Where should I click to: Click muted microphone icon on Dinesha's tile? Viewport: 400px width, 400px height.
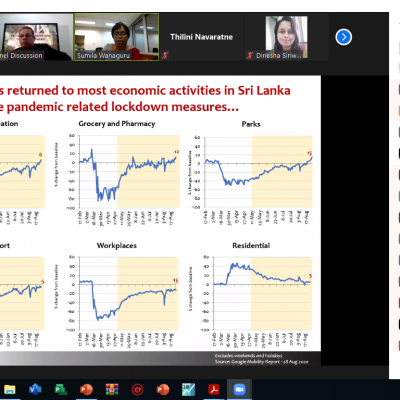pyautogui.click(x=250, y=55)
